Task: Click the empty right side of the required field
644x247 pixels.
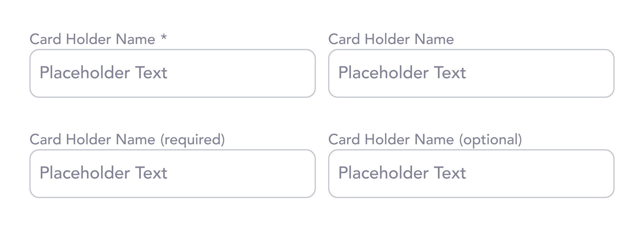Action: 242,174
